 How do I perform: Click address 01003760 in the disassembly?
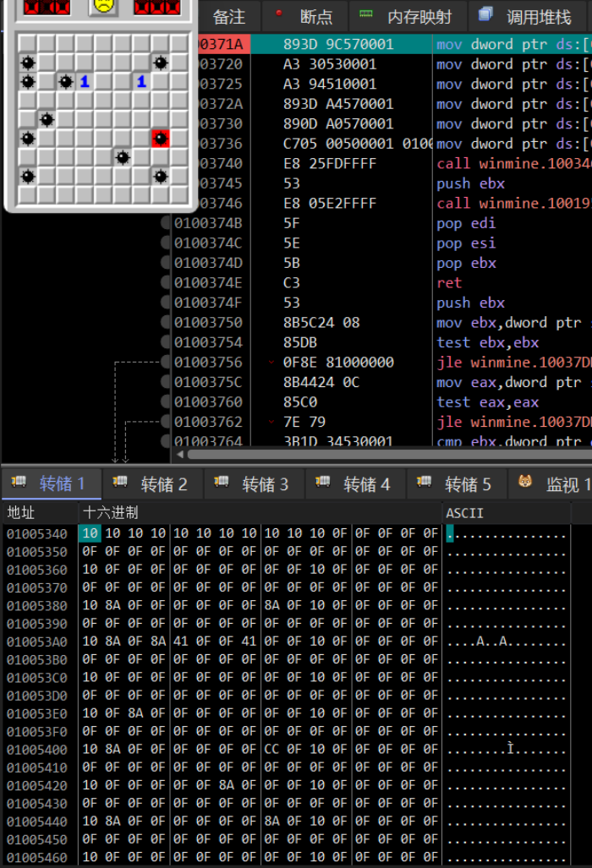(208, 402)
